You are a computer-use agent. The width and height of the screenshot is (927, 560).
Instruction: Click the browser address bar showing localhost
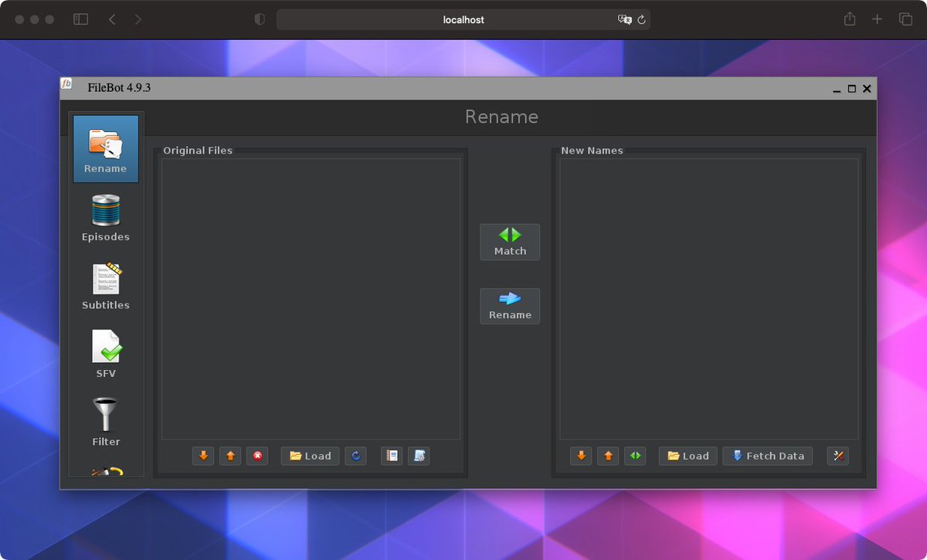(x=463, y=19)
